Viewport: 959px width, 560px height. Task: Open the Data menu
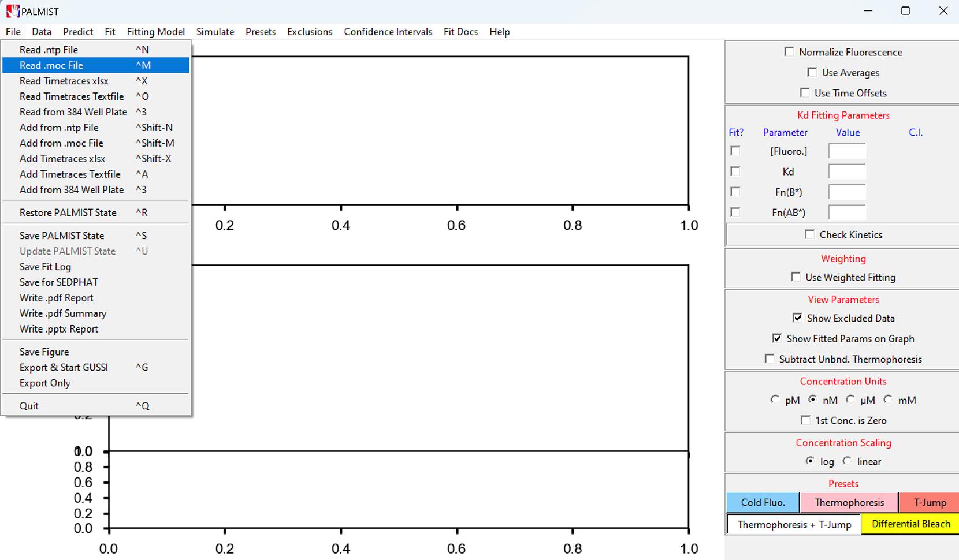point(42,32)
